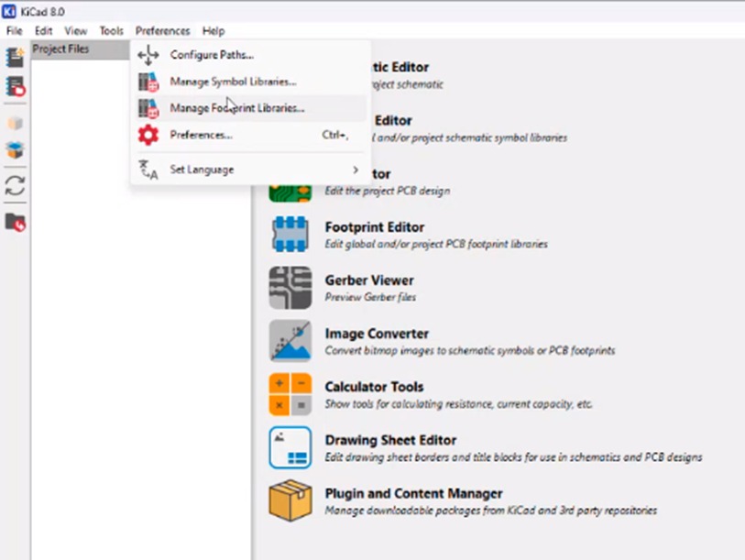The image size is (745, 560).
Task: Click the KiCad logo in title bar
Action: (9, 11)
